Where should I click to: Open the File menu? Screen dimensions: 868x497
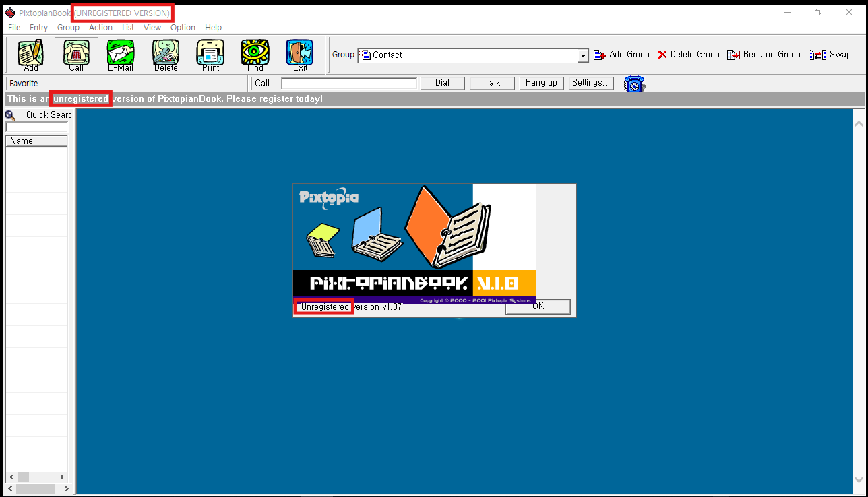[x=14, y=28]
